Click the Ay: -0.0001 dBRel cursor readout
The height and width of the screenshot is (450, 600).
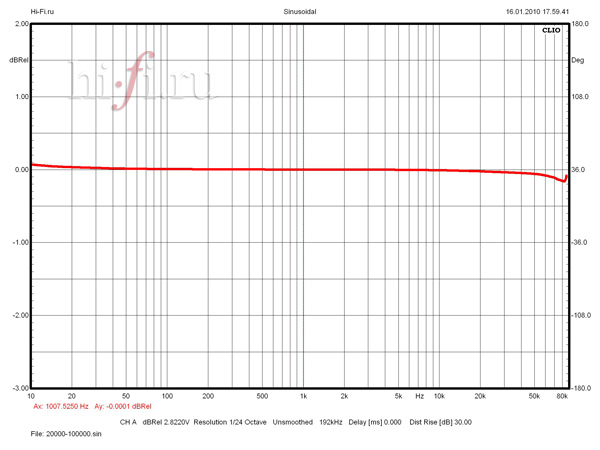[x=123, y=407]
